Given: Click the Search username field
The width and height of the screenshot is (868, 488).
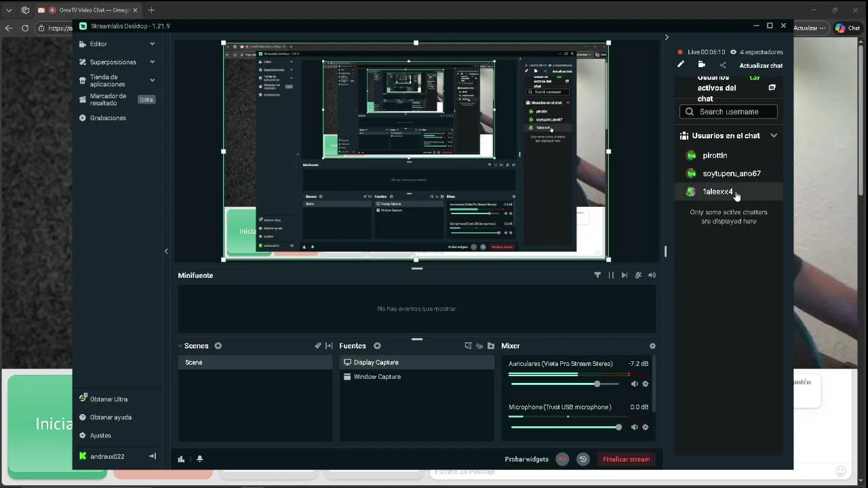Looking at the screenshot, I should coord(729,112).
